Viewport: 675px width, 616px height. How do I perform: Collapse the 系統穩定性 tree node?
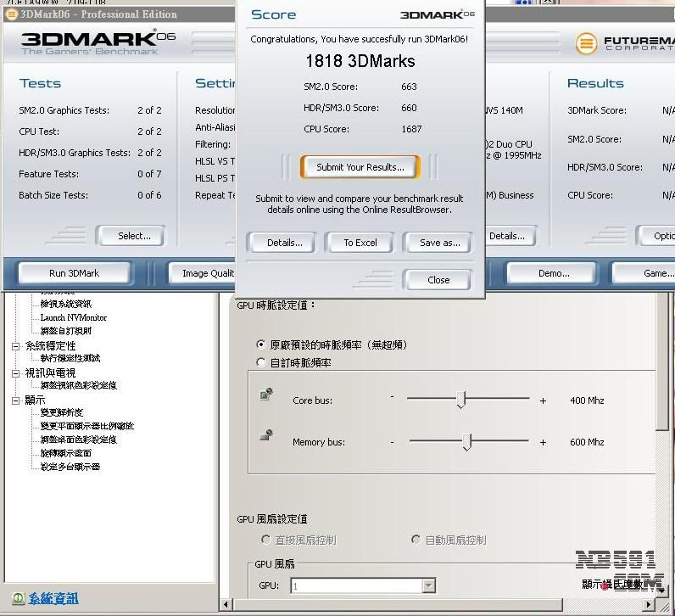click(15, 345)
